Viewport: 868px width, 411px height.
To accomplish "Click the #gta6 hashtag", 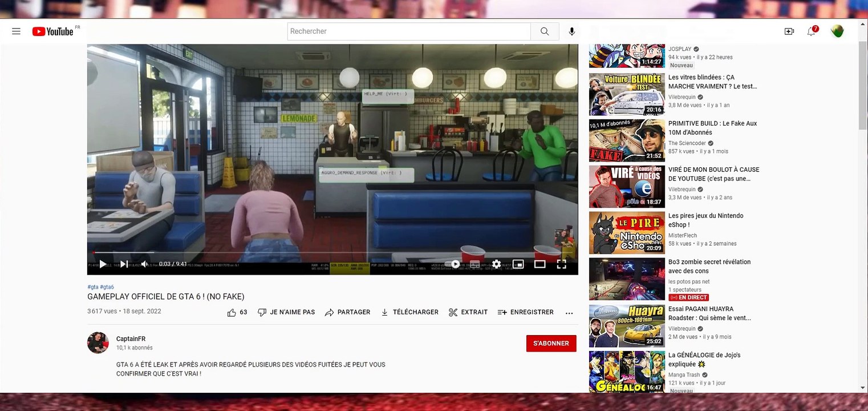I will coord(107,287).
